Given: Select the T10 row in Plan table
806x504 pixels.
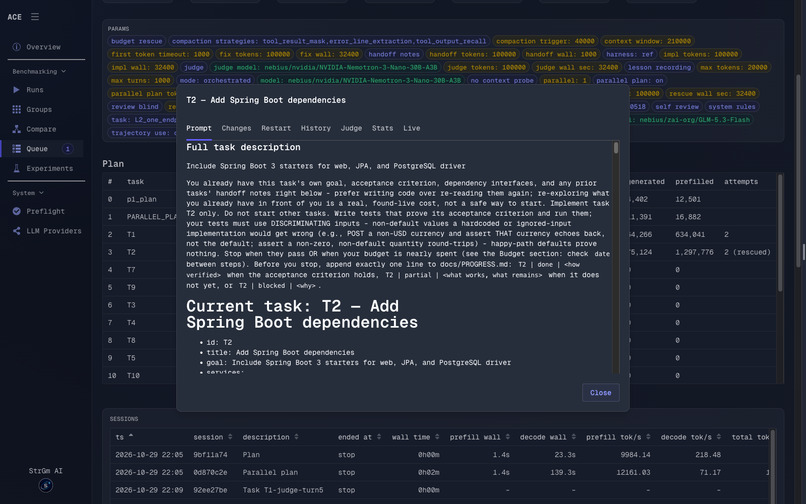Looking at the screenshot, I should pos(441,375).
